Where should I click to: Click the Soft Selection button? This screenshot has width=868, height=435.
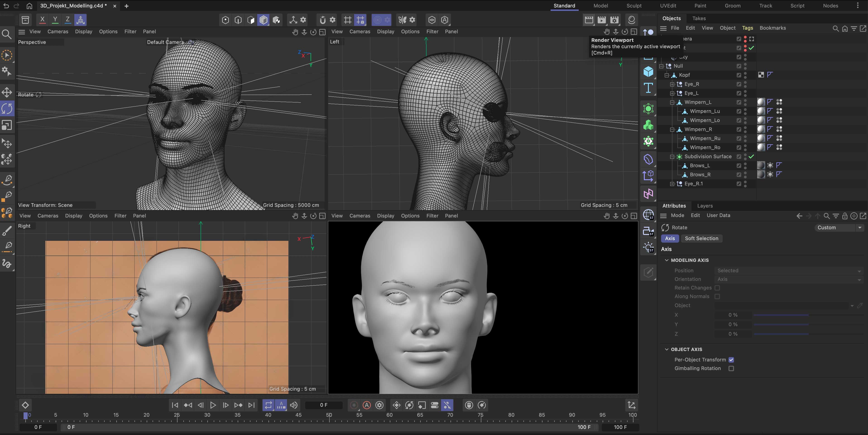[702, 239]
